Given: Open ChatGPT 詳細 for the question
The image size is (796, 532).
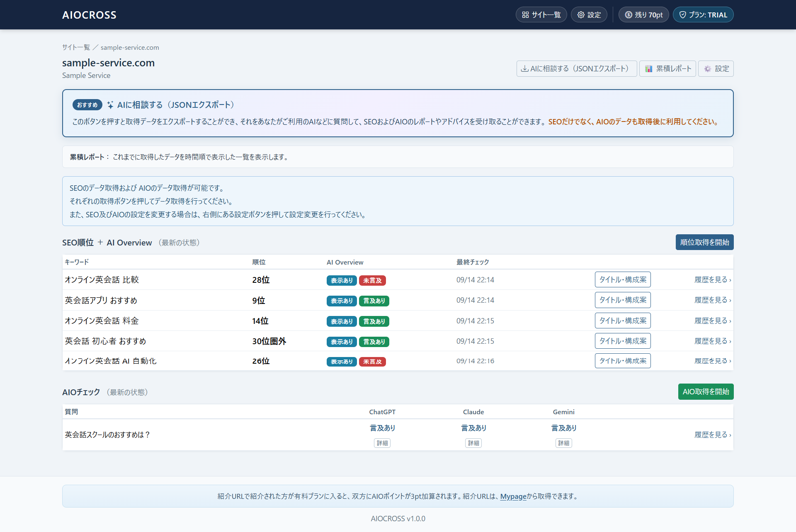Looking at the screenshot, I should point(382,443).
